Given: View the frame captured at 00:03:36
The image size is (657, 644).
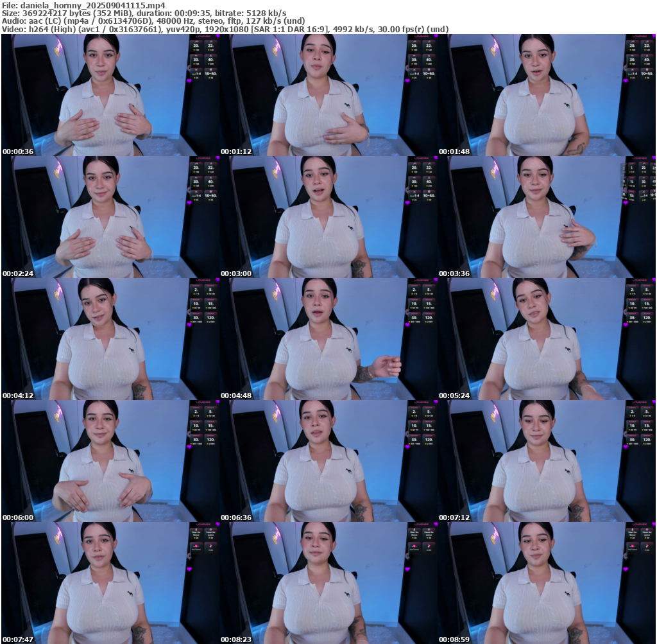Looking at the screenshot, I should coord(547,217).
